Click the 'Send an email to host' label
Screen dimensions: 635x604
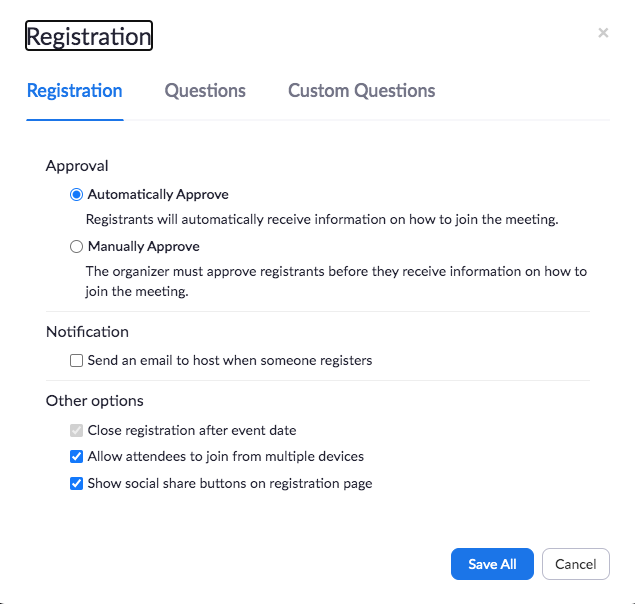pos(230,360)
